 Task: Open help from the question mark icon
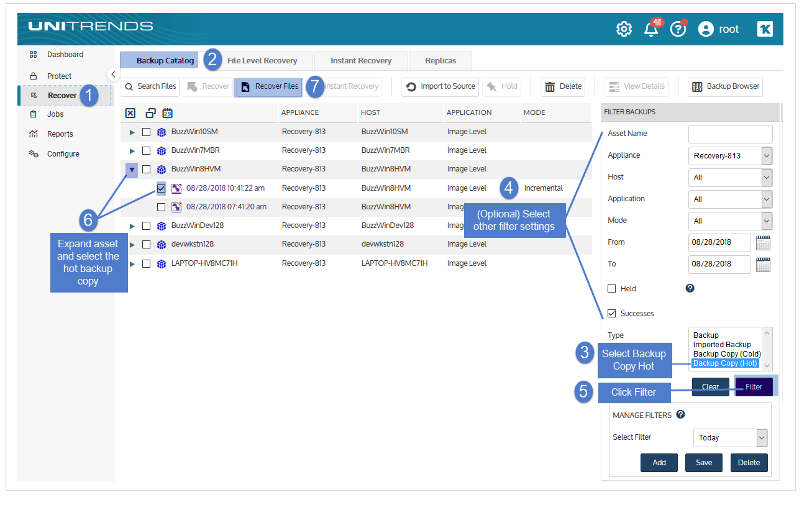point(678,29)
